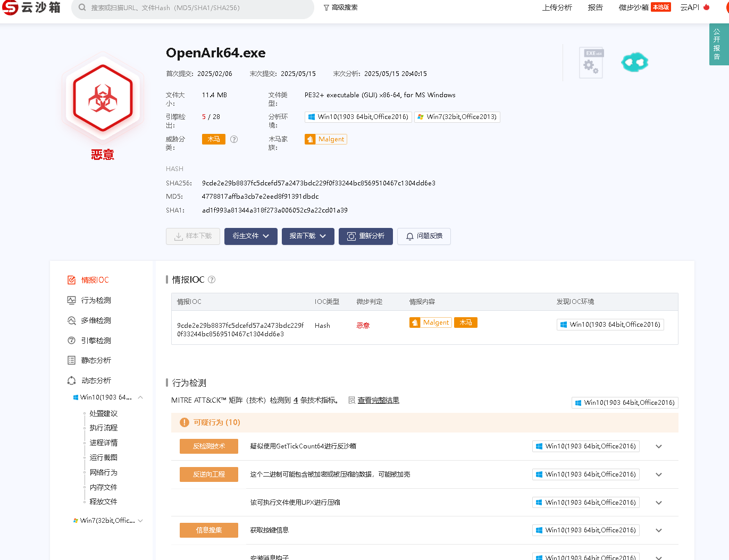This screenshot has width=729, height=560.
Task: Open 上传分析 in top navigation
Action: [x=557, y=7]
